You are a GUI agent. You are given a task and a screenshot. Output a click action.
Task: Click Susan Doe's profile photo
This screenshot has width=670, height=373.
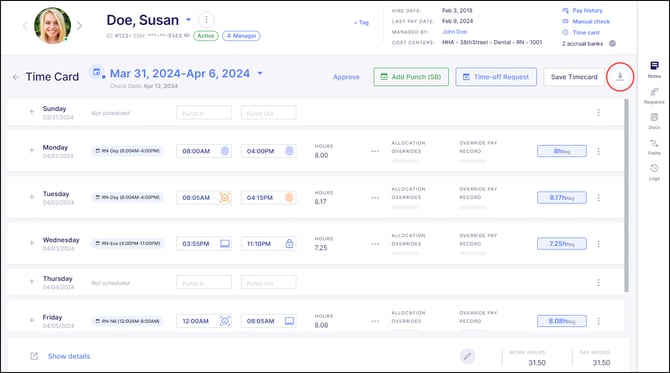[x=53, y=26]
